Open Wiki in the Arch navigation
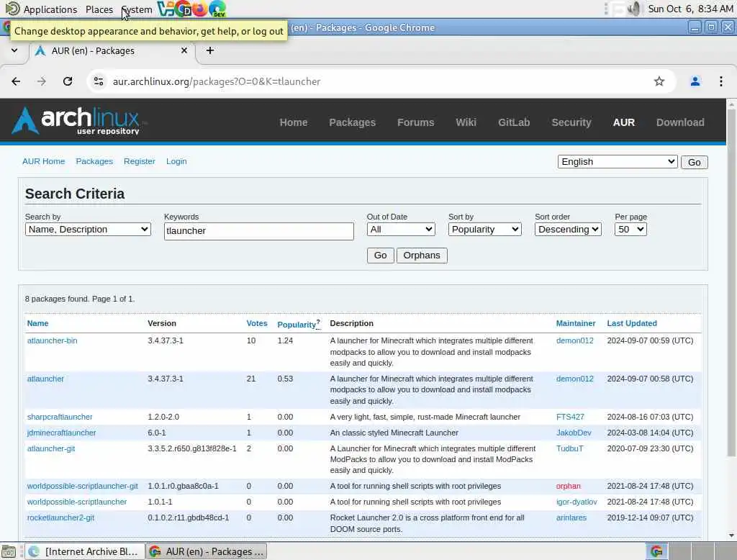Image resolution: width=737 pixels, height=560 pixels. 466,122
